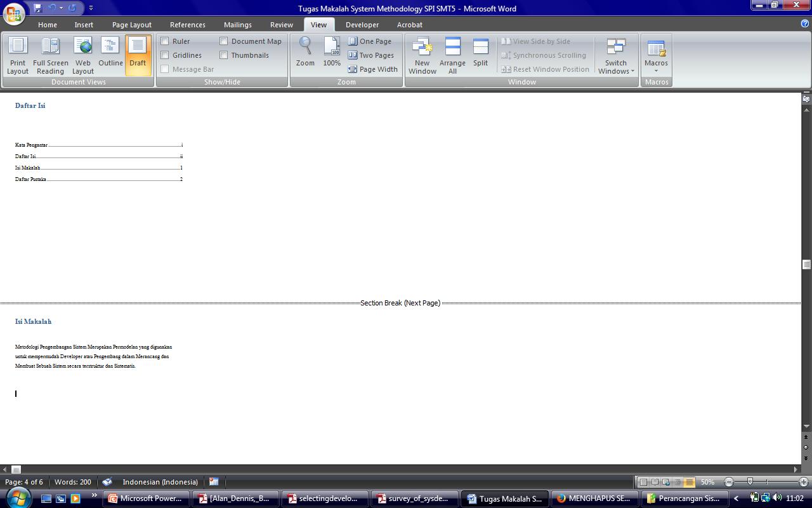Click Web Layout status bar icon
Image resolution: width=812 pixels, height=508 pixels.
tap(666, 482)
